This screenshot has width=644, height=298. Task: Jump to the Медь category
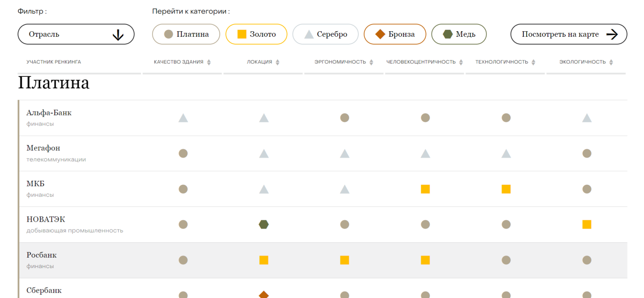pos(459,34)
